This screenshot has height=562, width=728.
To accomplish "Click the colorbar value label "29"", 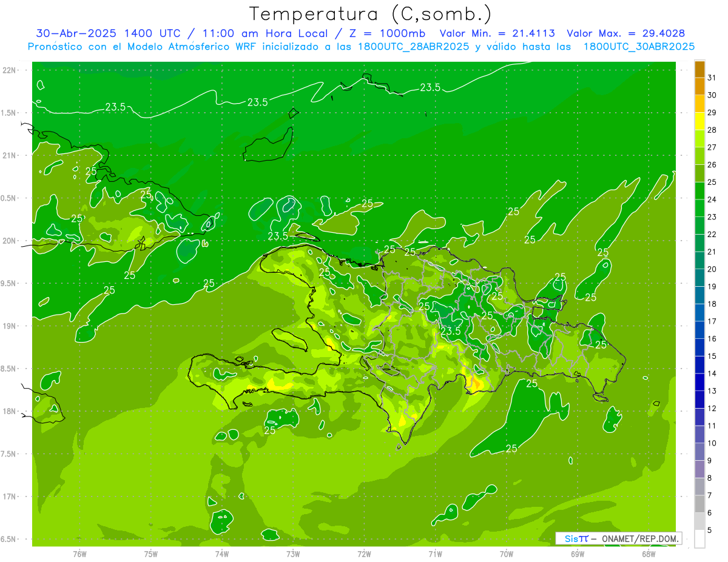I will [x=712, y=112].
